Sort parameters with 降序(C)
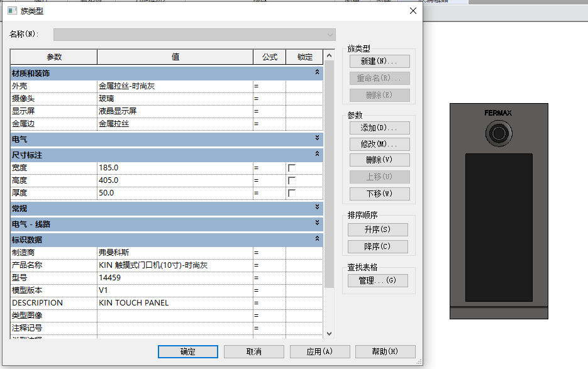Screen dimensions: 588x369 (377, 247)
